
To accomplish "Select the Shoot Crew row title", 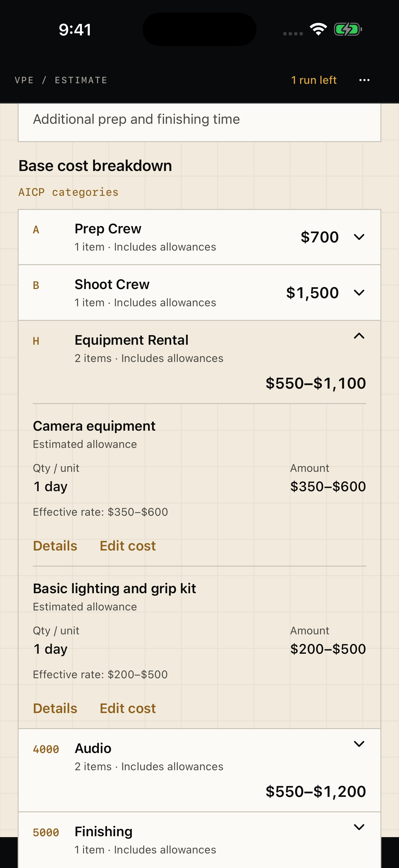I will click(112, 284).
